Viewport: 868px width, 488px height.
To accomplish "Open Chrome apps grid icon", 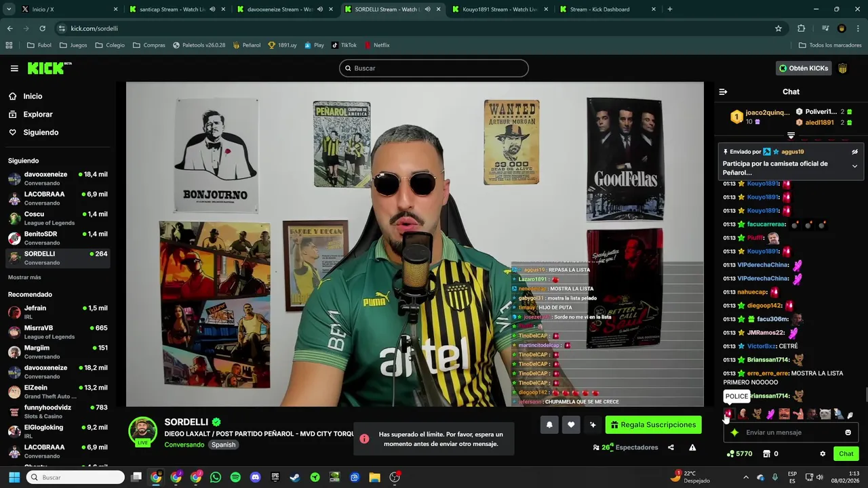I will tap(9, 45).
